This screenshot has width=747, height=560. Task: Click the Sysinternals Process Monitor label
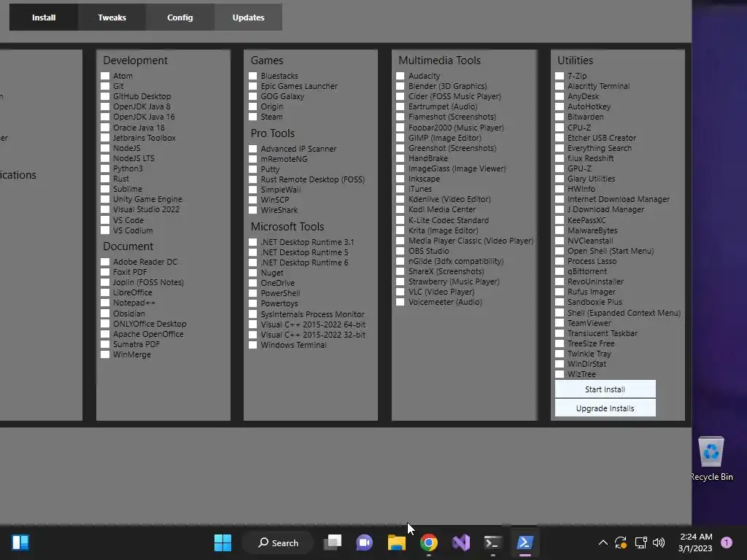coord(312,314)
